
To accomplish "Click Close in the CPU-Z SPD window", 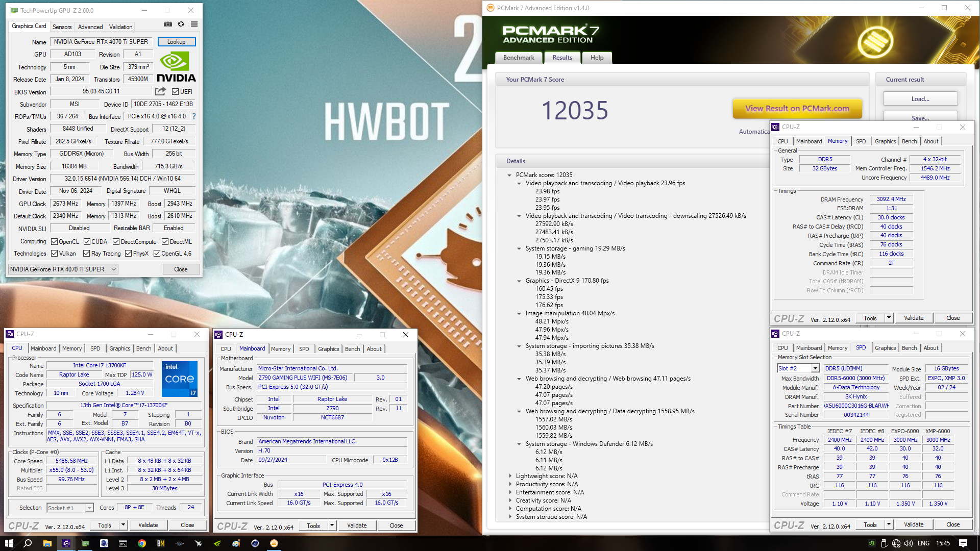I will pos(952,524).
